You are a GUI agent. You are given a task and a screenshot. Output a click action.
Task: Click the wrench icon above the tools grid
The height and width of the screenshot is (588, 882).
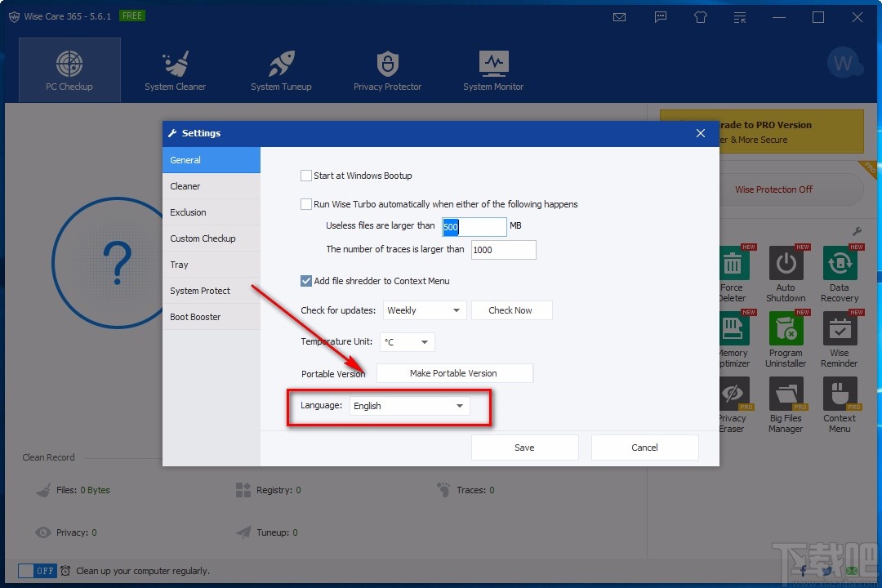click(857, 231)
